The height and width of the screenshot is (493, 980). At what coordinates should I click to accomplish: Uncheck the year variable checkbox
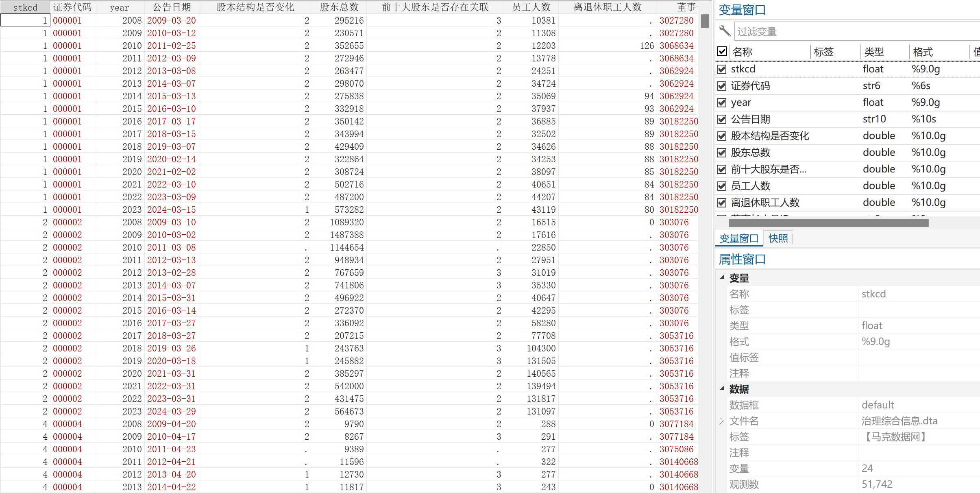[722, 103]
